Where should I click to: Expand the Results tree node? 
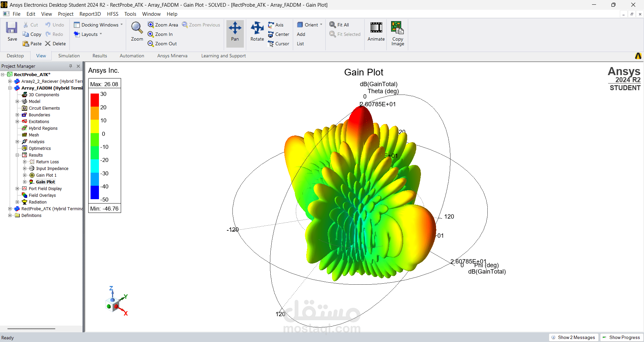(x=17, y=155)
